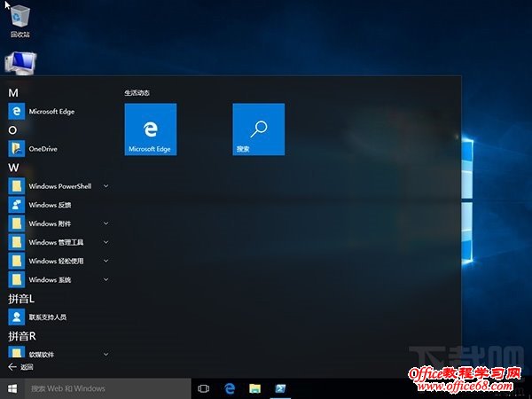Open the 搜索 search tile
This screenshot has width=532, height=399.
(x=259, y=129)
